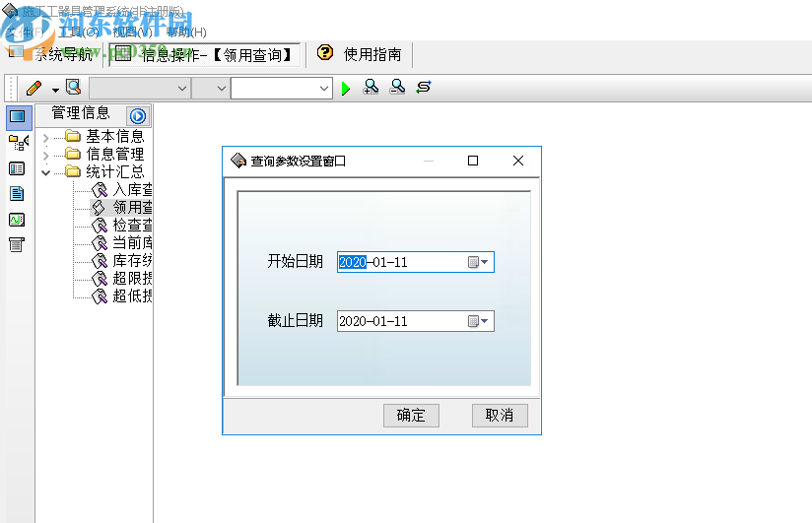Select the 基本信息 folder
Image resolution: width=812 pixels, height=523 pixels.
[x=115, y=136]
